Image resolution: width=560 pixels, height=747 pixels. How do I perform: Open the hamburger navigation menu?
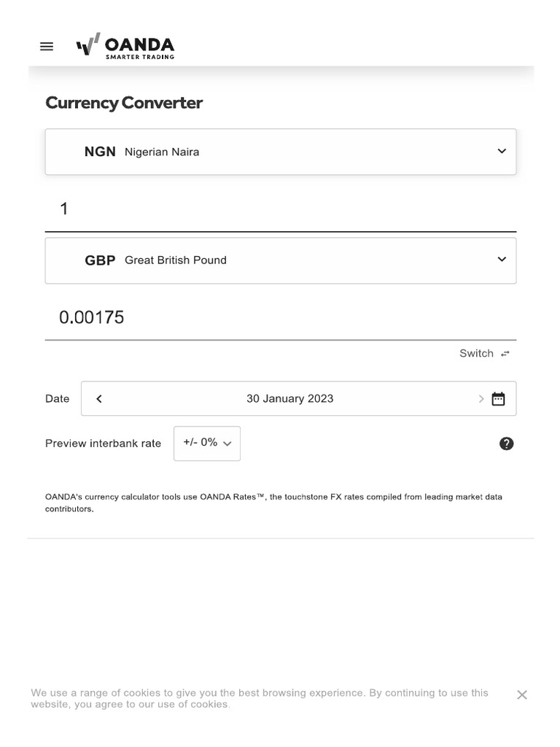point(47,47)
